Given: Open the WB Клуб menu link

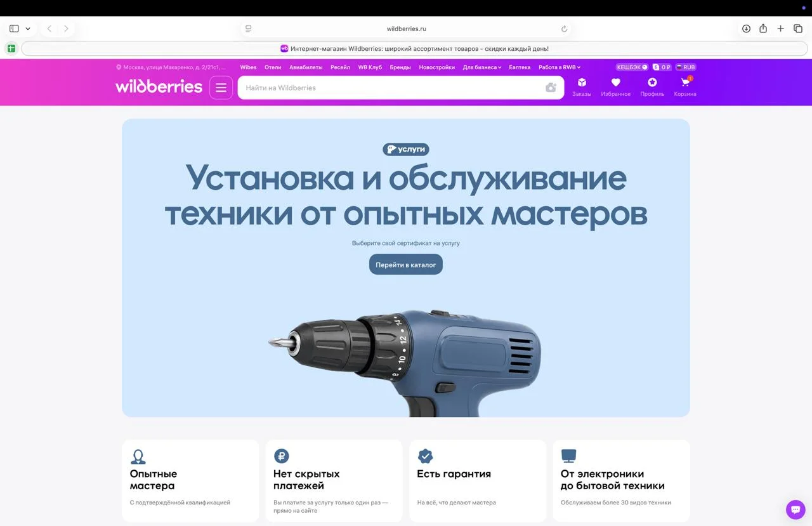Looking at the screenshot, I should 370,67.
